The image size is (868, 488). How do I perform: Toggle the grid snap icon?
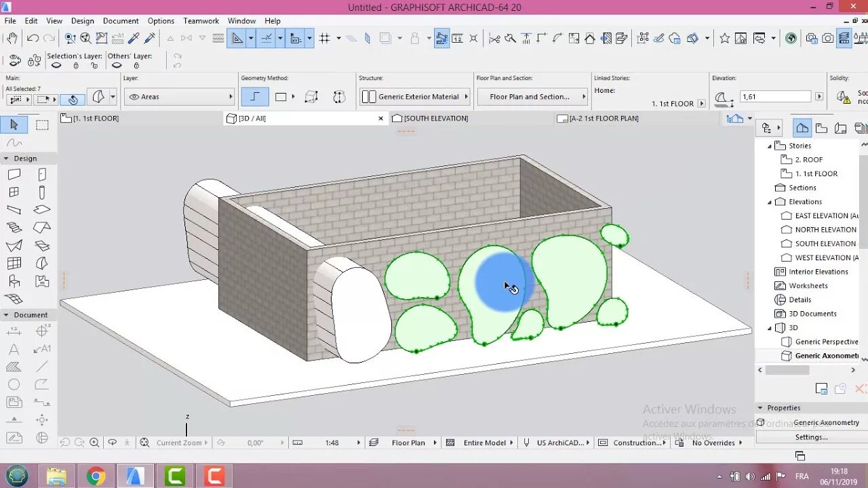click(324, 39)
